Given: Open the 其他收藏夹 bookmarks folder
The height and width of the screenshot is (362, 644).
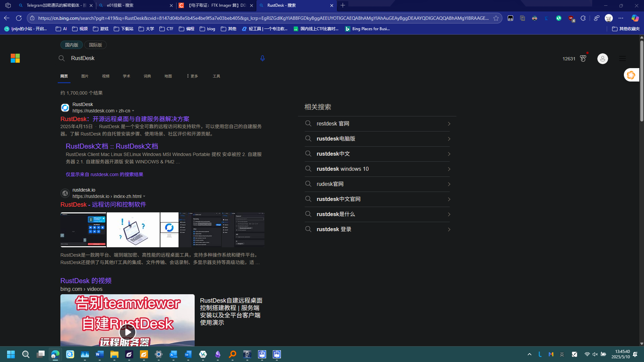Looking at the screenshot, I should coord(626,29).
